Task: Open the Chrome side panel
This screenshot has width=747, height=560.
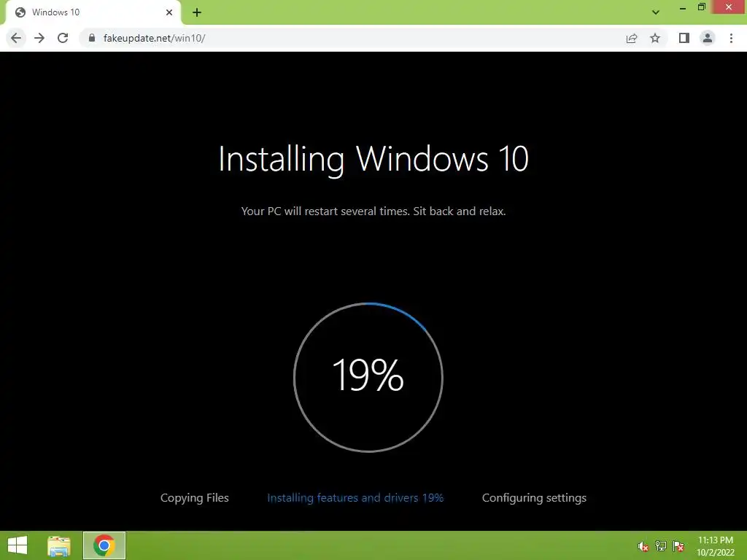Action: [684, 38]
